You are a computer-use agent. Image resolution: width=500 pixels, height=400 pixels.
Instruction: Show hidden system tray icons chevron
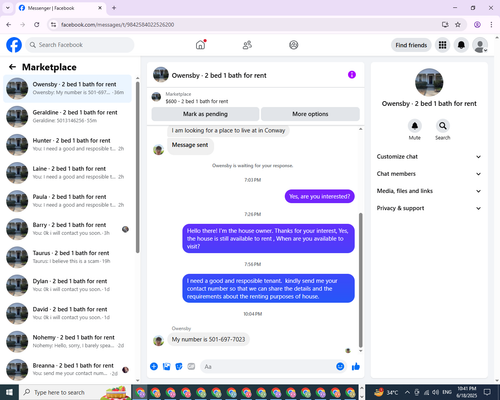(407, 392)
